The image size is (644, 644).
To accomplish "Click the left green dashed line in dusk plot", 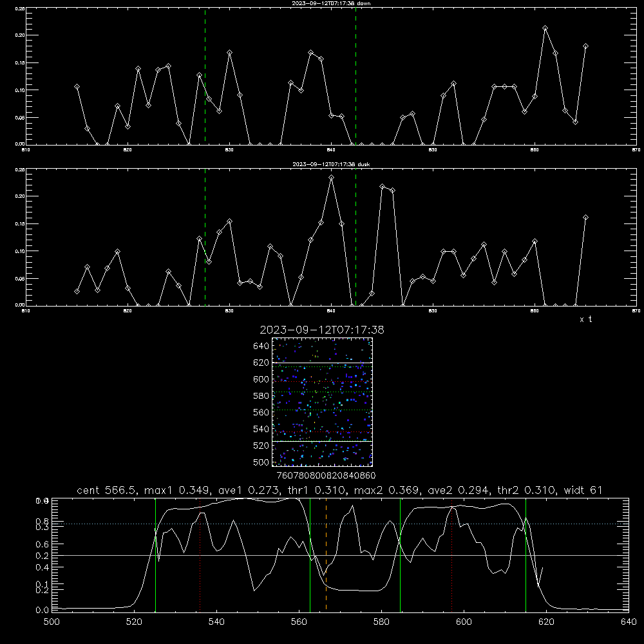I will coord(205,237).
